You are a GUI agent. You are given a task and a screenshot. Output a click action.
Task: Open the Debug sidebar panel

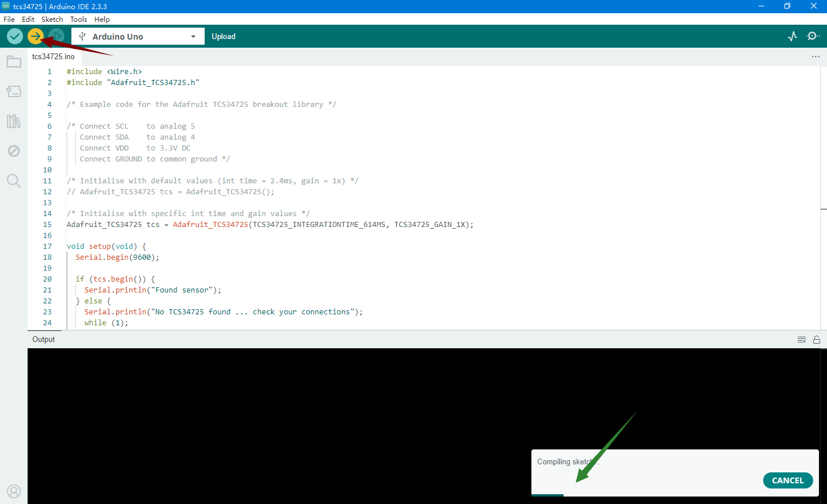[14, 151]
